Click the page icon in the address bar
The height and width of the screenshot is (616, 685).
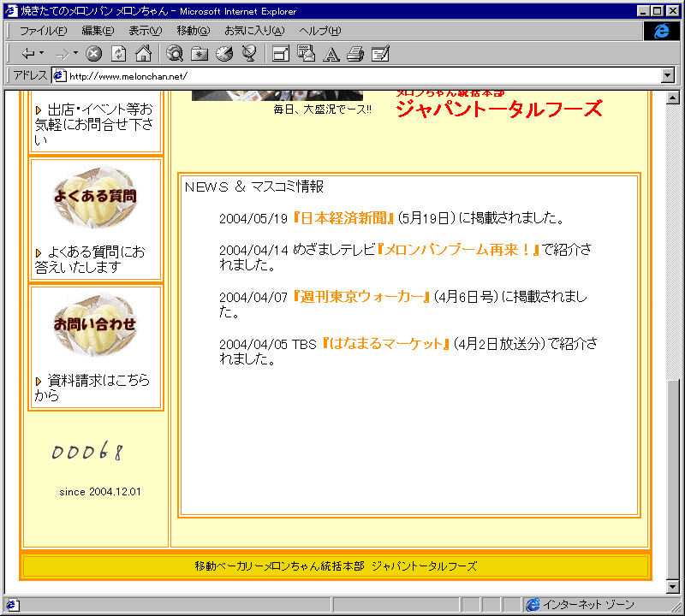60,76
